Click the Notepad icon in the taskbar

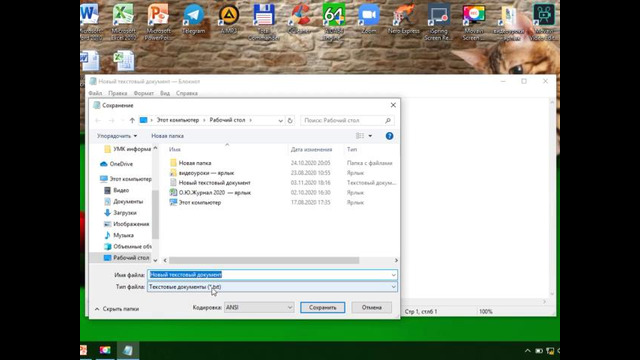(128, 350)
